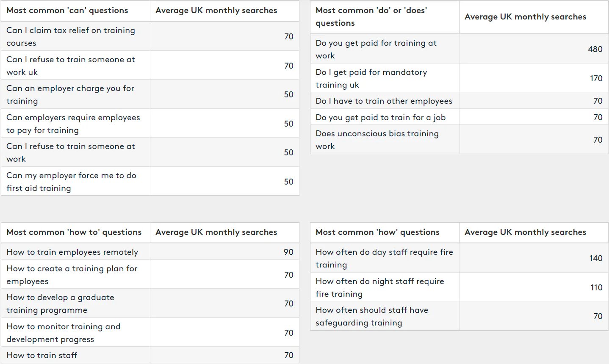
Task: Click 'Do I get paid for mandatory training uk'
Action: click(x=371, y=78)
